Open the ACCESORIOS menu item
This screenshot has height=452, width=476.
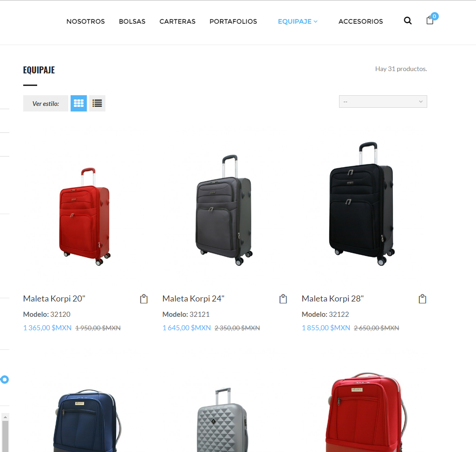click(x=361, y=21)
